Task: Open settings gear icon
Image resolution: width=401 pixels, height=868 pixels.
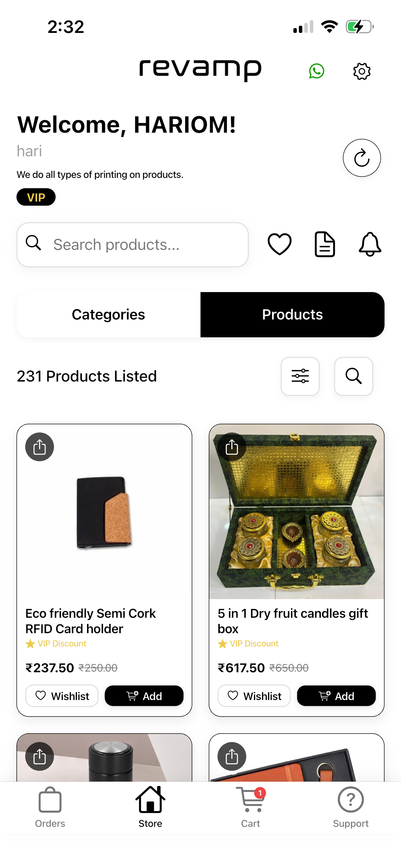Action: click(x=362, y=71)
